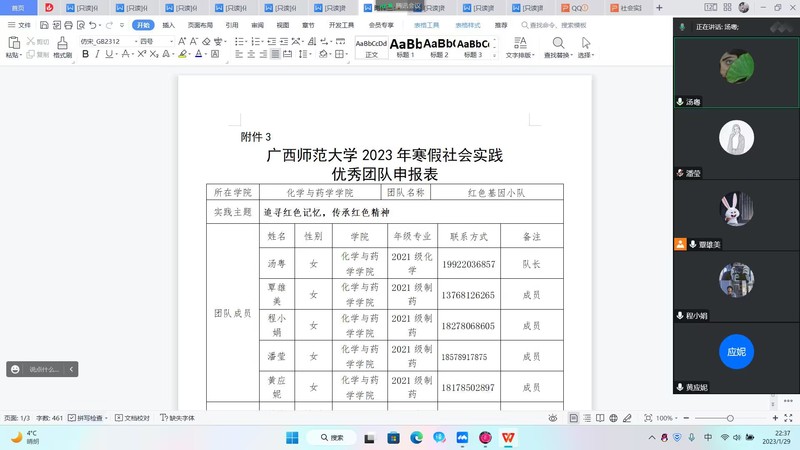Open the Text Layout tool icon
The width and height of the screenshot is (800, 450).
[x=520, y=43]
